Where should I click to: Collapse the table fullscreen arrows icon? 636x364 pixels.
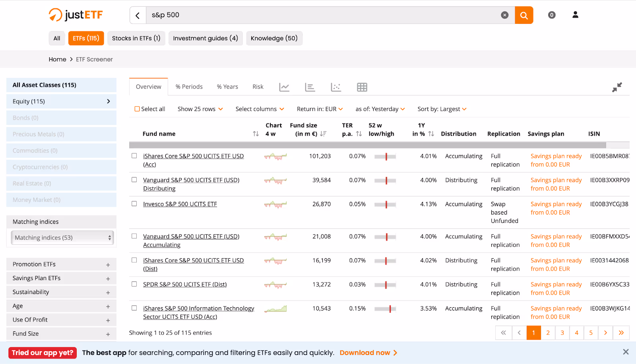tap(617, 87)
